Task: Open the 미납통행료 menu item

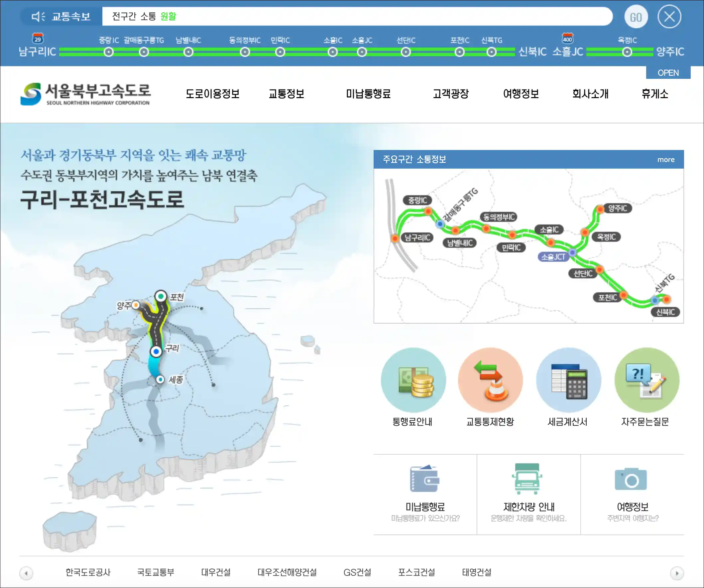Action: (368, 94)
